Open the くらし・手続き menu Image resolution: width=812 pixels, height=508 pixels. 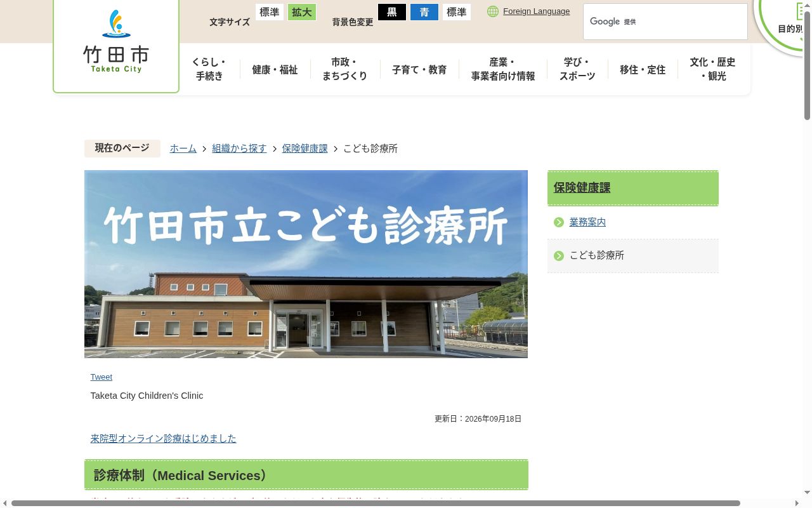coord(209,69)
